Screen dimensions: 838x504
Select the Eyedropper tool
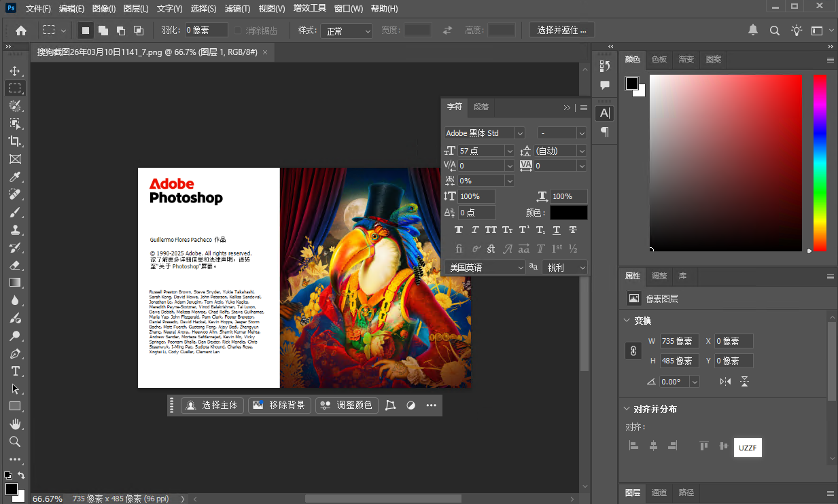[x=16, y=176]
